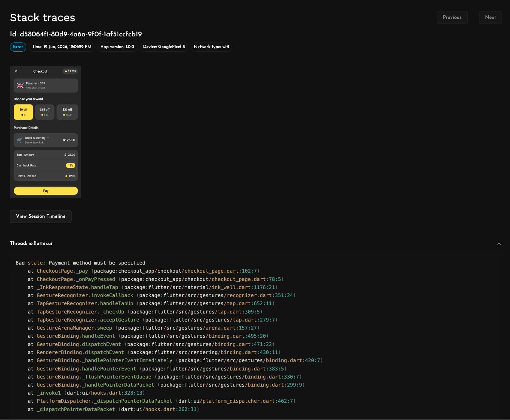This screenshot has height=420, width=510.
Task: Expand the Order Summary chevron in screenshot
Action: coord(48,138)
